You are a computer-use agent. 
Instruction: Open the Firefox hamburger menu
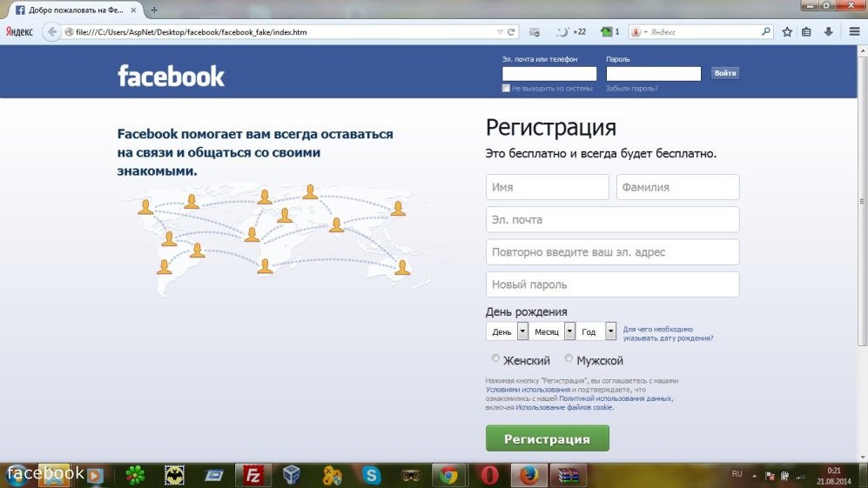pyautogui.click(x=854, y=32)
